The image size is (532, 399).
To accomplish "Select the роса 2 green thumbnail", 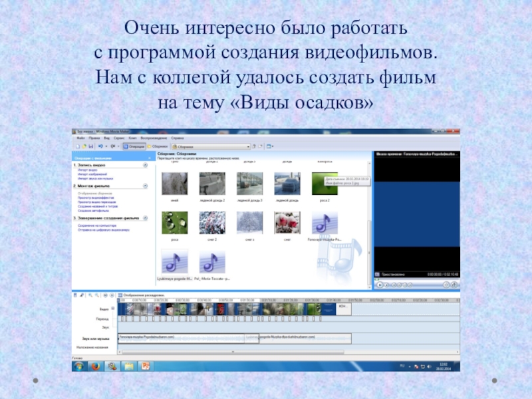I will [x=325, y=184].
